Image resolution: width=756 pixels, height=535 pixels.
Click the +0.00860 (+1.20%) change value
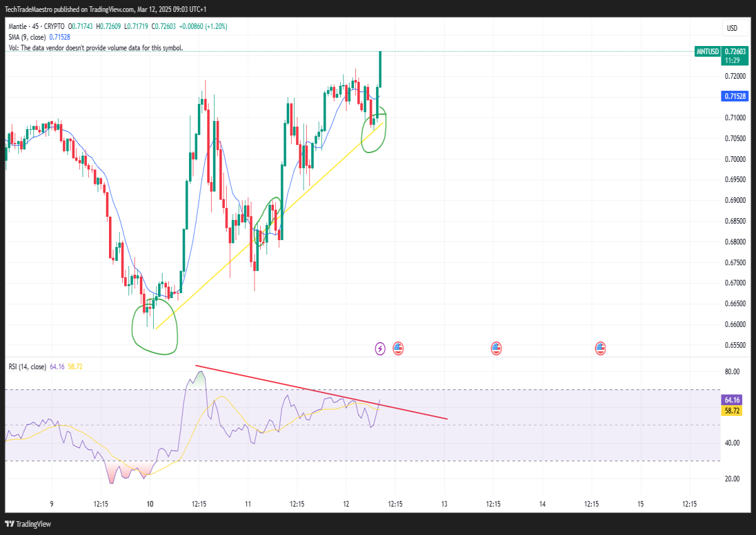click(203, 26)
